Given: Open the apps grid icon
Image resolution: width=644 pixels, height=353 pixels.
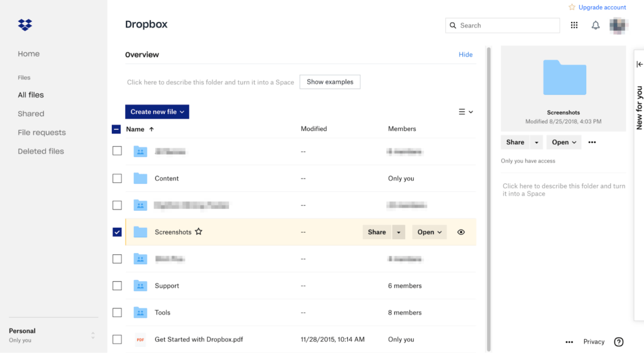Looking at the screenshot, I should tap(574, 25).
